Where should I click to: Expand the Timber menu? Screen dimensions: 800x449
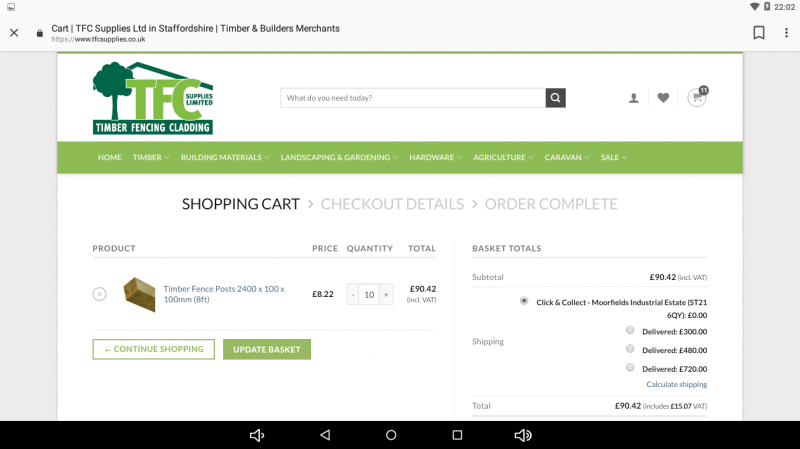pyautogui.click(x=151, y=157)
